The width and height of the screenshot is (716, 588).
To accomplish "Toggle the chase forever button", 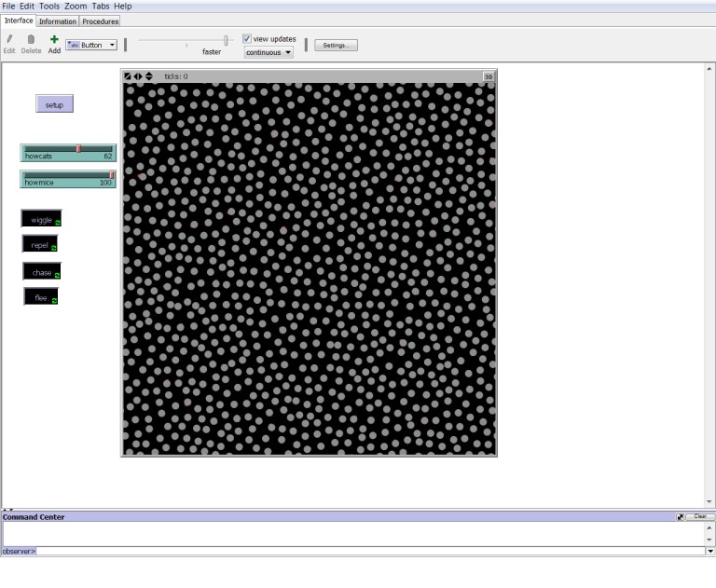I will pyautogui.click(x=42, y=272).
